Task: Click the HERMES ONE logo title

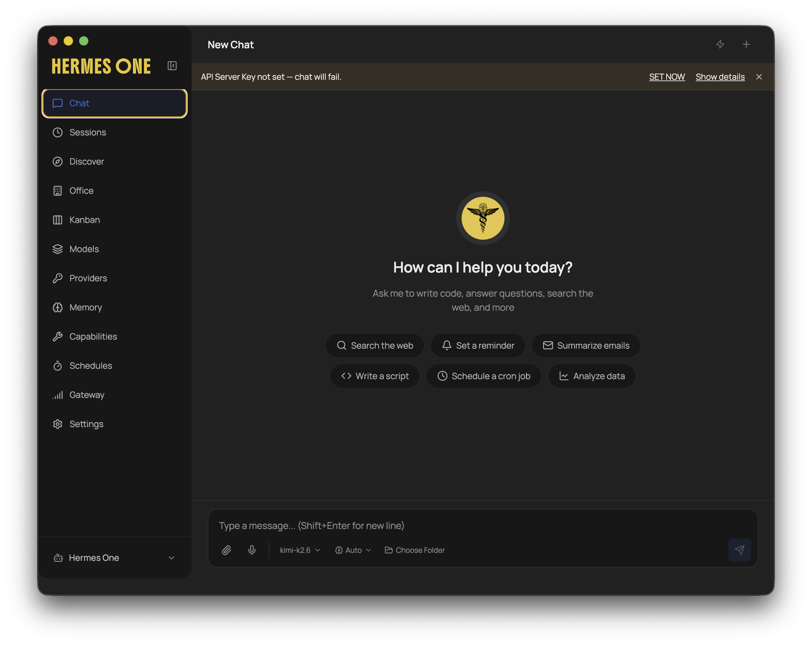Action: pyautogui.click(x=101, y=66)
